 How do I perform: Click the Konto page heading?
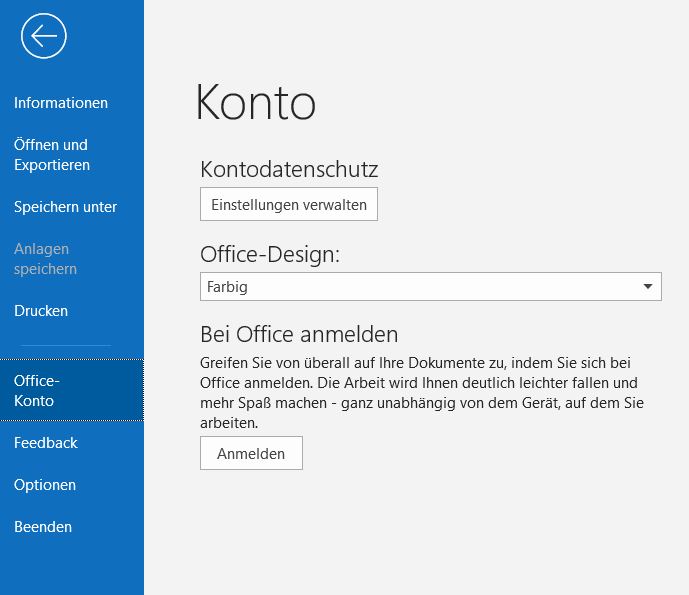tap(255, 102)
